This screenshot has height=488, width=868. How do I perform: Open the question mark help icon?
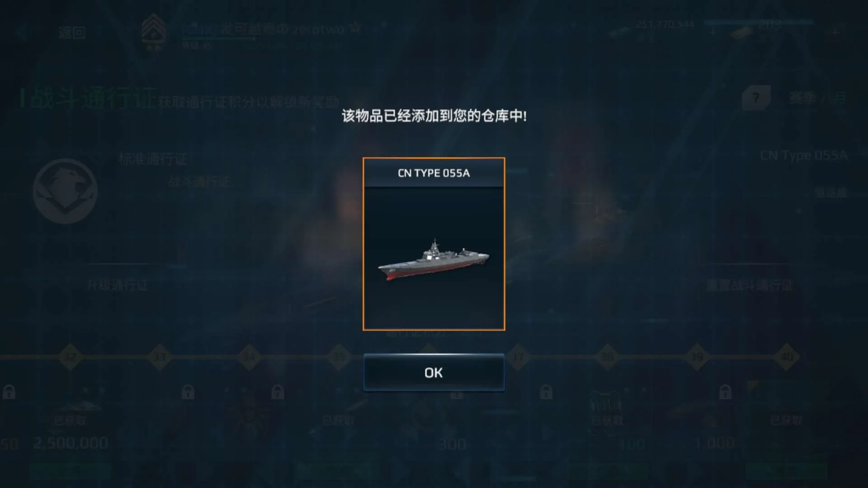point(756,97)
